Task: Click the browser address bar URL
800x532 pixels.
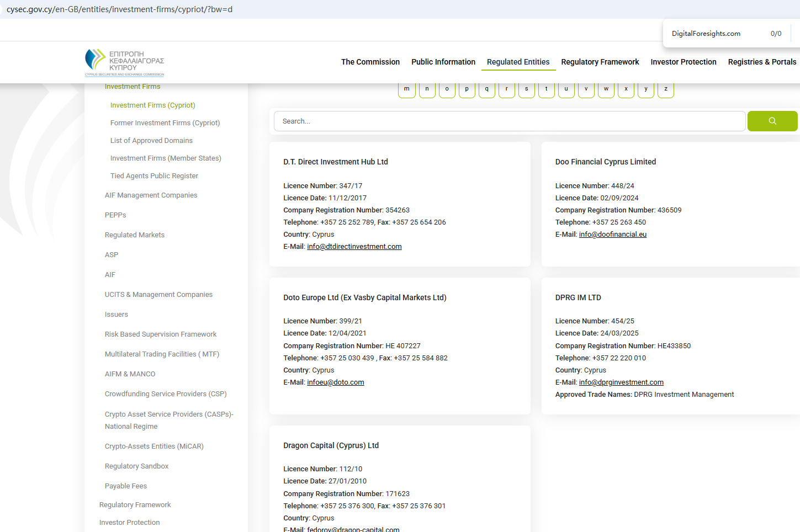Action: 119,9
